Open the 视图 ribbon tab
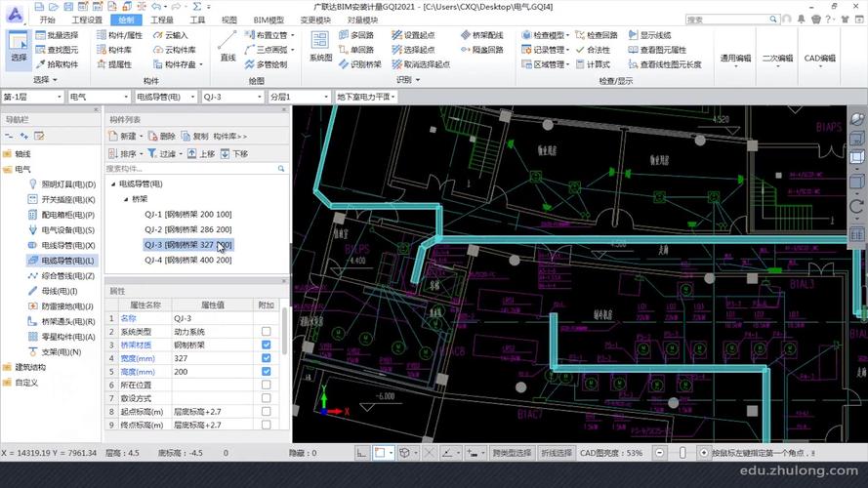 (229, 20)
